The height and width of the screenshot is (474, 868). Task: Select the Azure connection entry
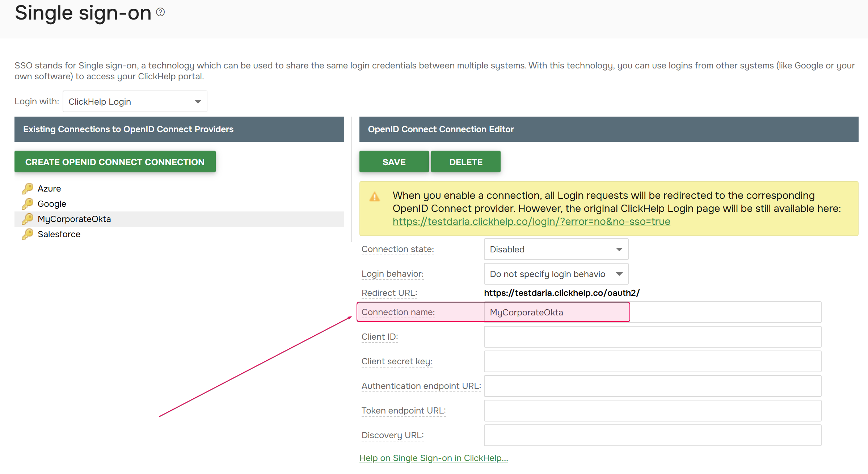(x=49, y=188)
